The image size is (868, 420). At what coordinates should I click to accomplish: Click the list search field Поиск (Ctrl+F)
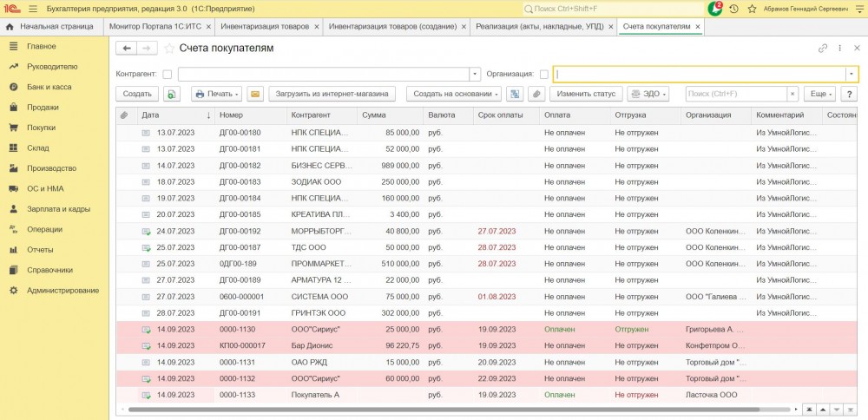[735, 94]
